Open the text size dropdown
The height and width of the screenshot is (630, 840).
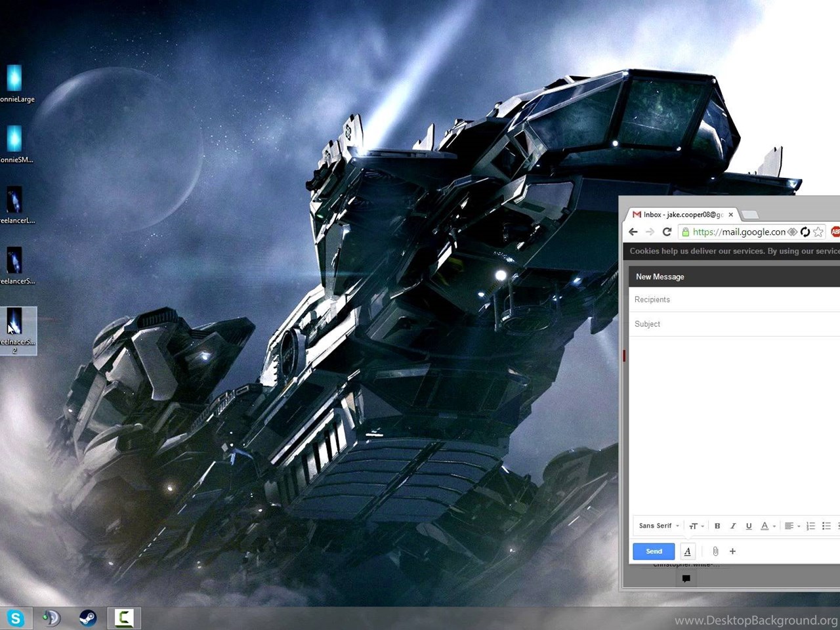pos(696,526)
